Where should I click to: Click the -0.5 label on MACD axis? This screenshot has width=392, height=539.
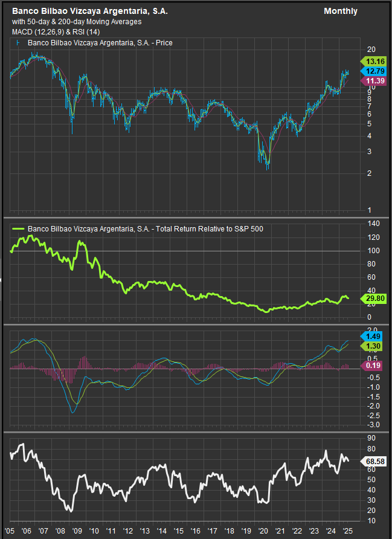click(x=373, y=378)
